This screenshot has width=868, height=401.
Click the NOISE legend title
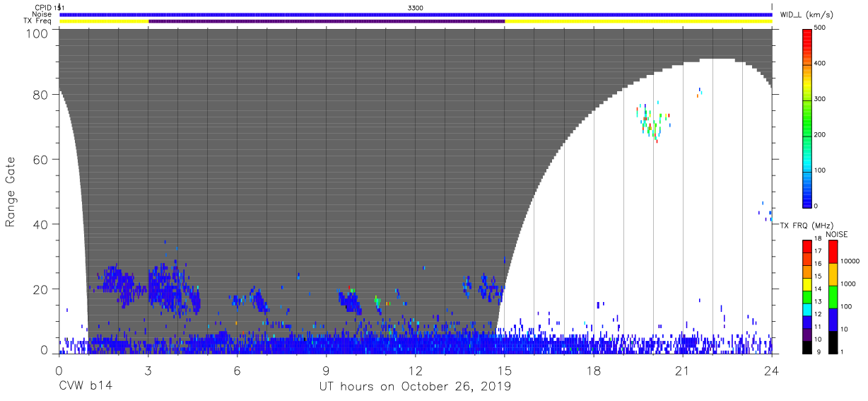pos(837,234)
